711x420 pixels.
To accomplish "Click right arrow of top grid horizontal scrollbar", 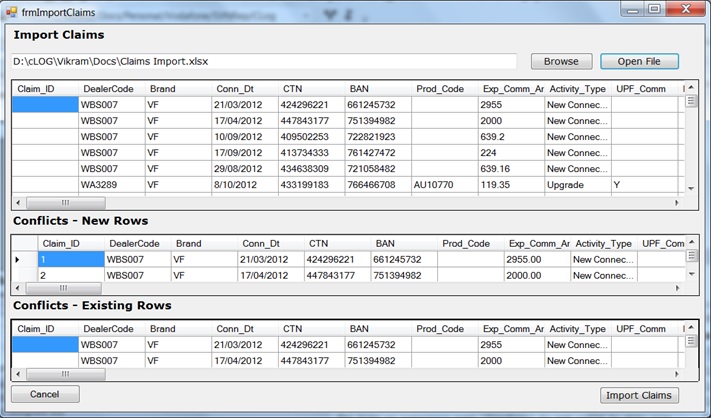I will coord(677,203).
